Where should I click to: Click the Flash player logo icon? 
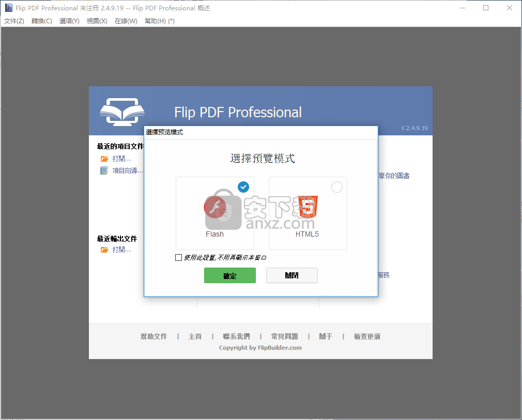click(215, 207)
